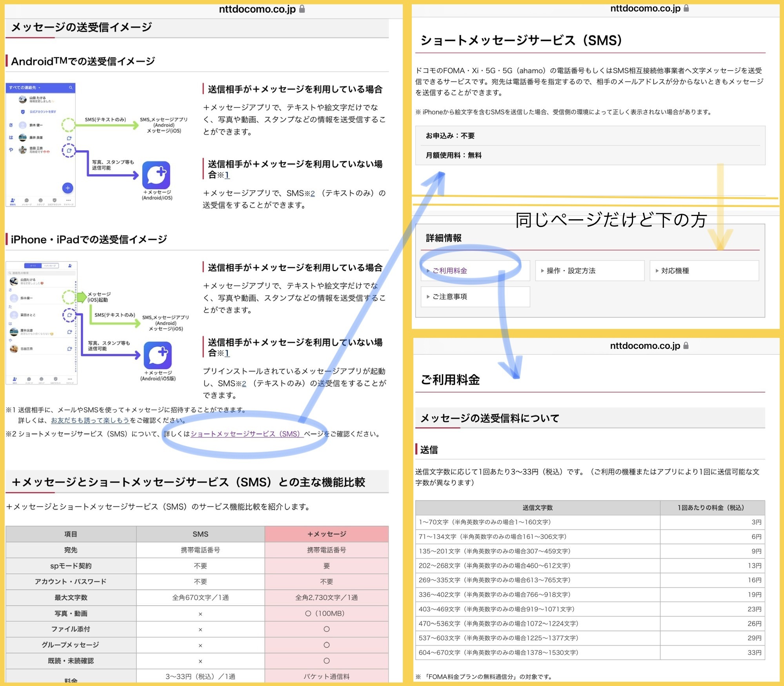
Task: Tap the message icon beside 吉田三奈 on iPhone
Action: (69, 348)
